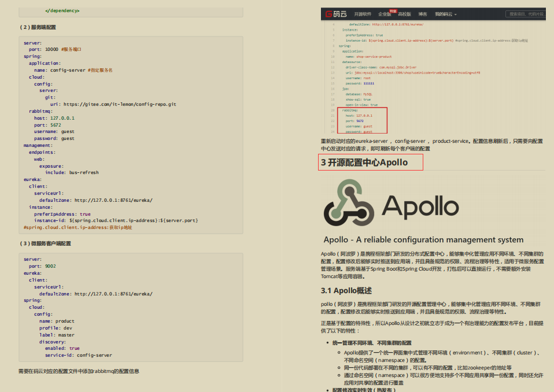Open the 企业版 nav item

[385, 14]
